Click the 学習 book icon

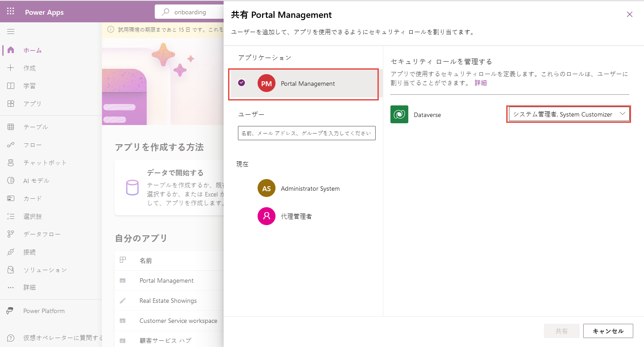click(11, 86)
